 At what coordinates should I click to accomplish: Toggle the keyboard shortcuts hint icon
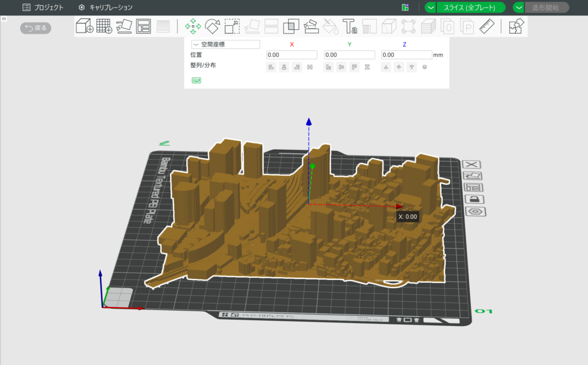click(196, 80)
